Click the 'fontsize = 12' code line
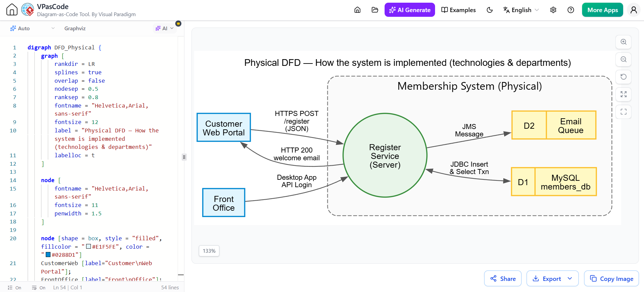The height and width of the screenshot is (292, 644). click(x=76, y=122)
